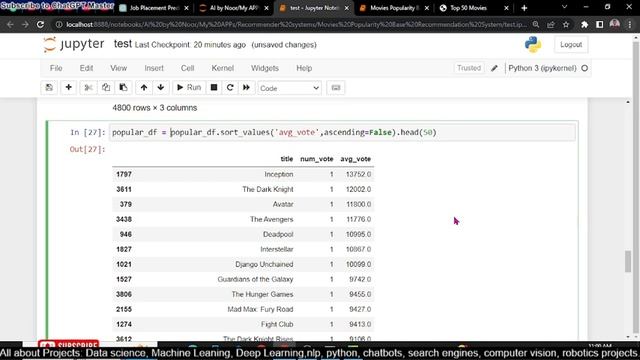The height and width of the screenshot is (360, 640).
Task: Open the Widgets menu
Action: (264, 68)
